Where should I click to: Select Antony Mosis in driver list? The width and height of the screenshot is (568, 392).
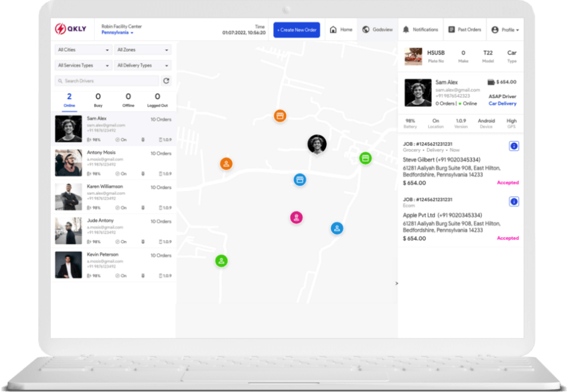(x=114, y=163)
